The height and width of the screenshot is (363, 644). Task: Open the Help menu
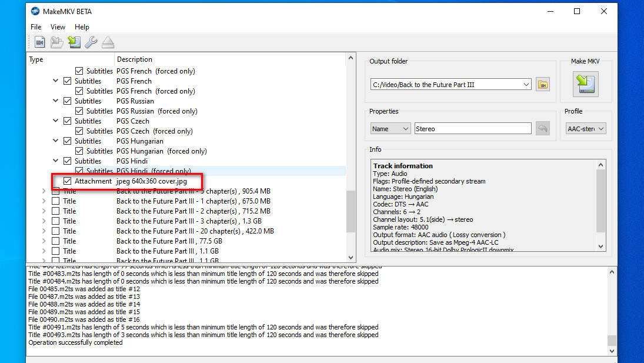click(x=82, y=26)
